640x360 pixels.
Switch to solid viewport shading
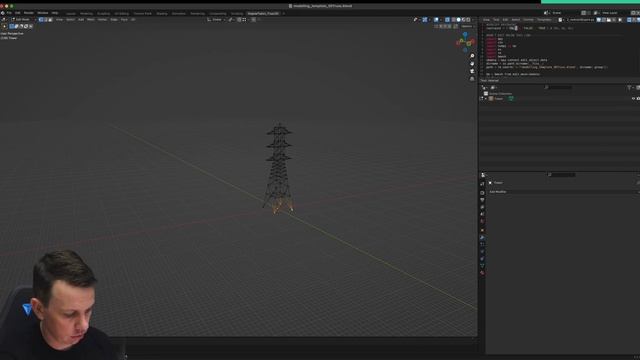(458, 20)
